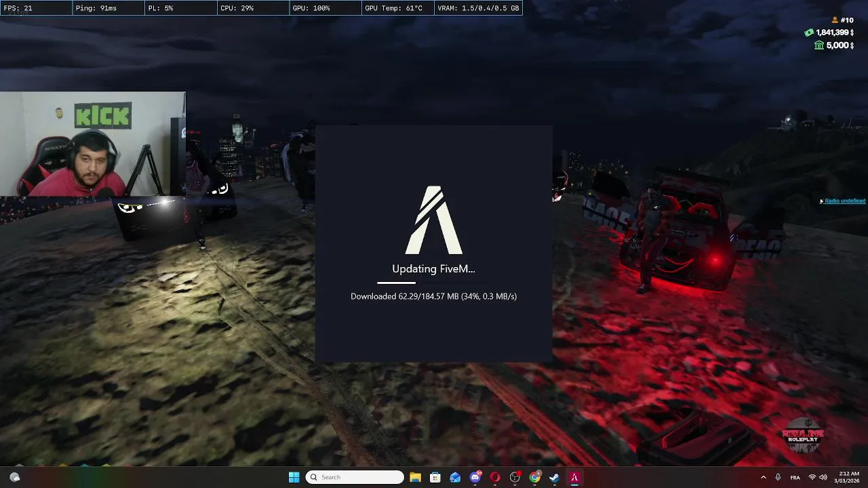Click the widgets icon on the far left of the taskbar
Screen dimensions: 868x488
[x=15, y=477]
